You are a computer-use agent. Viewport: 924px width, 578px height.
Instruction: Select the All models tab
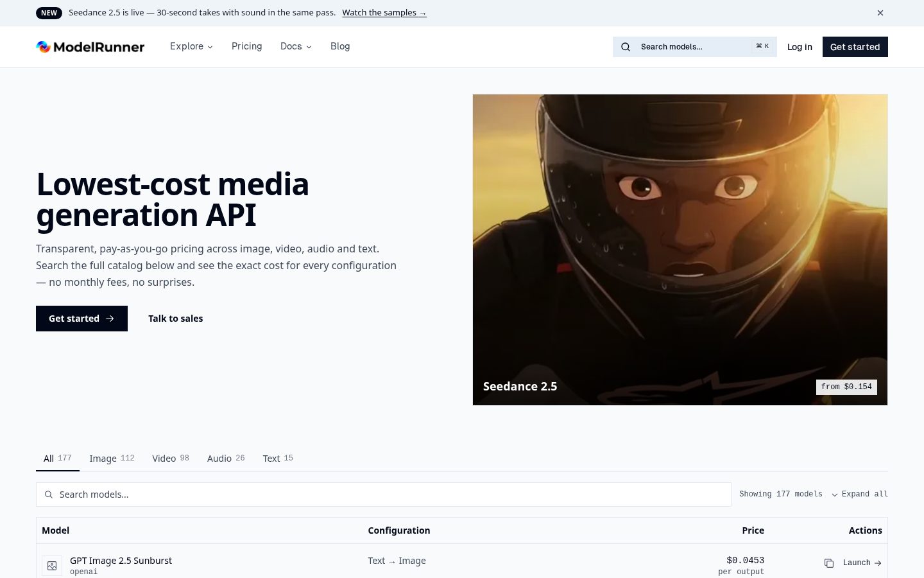[58, 459]
